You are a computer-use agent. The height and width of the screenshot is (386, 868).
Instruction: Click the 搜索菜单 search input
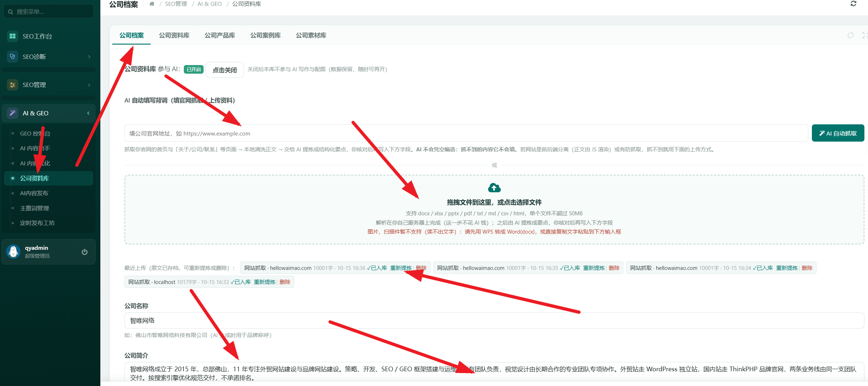(x=49, y=12)
